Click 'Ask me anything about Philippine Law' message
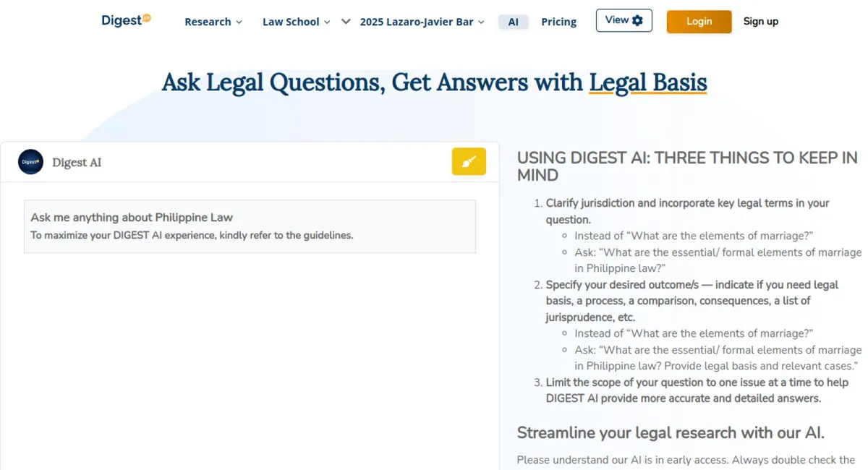 coord(132,217)
